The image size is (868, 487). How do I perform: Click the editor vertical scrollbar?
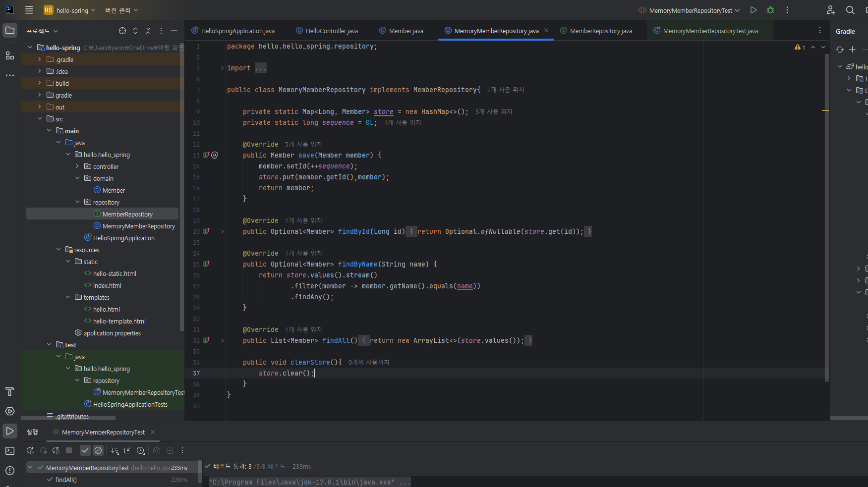click(x=826, y=218)
